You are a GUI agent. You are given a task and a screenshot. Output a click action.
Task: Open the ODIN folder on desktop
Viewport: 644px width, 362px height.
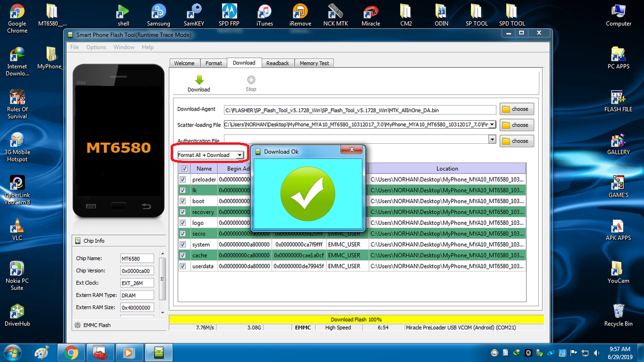441,15
